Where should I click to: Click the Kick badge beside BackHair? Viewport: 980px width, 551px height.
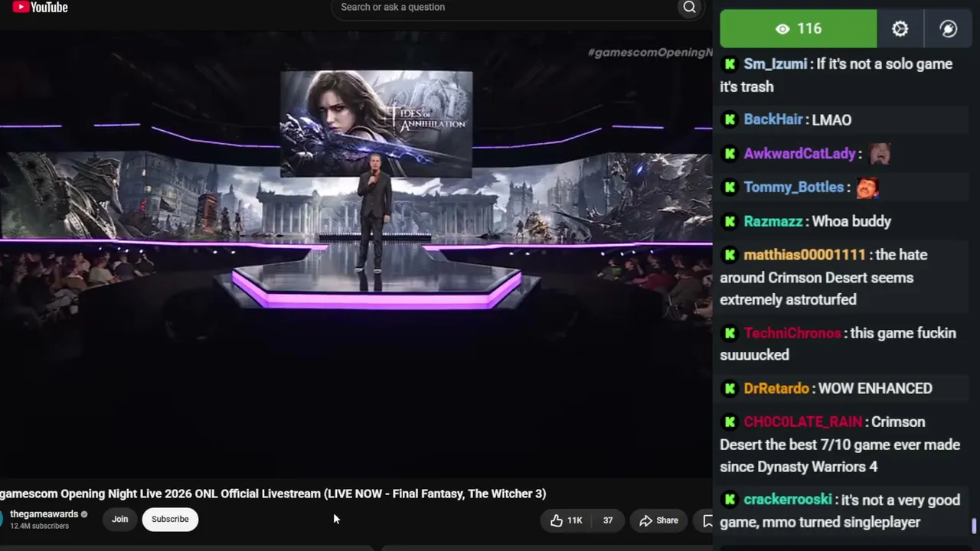pos(730,119)
